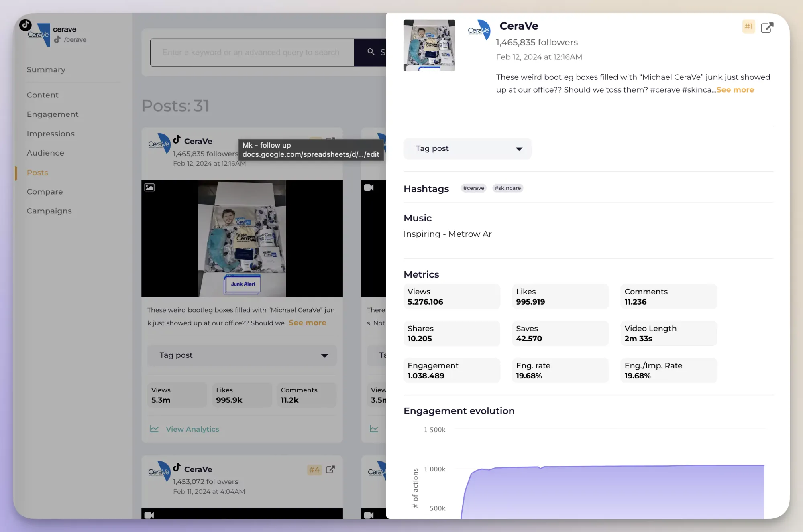803x532 pixels.
Task: Click the TikTok icon next to /cerave handle
Action: click(57, 39)
